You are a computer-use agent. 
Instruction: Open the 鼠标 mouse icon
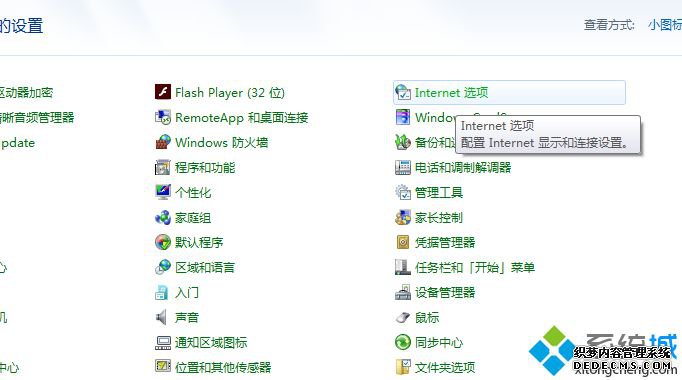coord(403,317)
